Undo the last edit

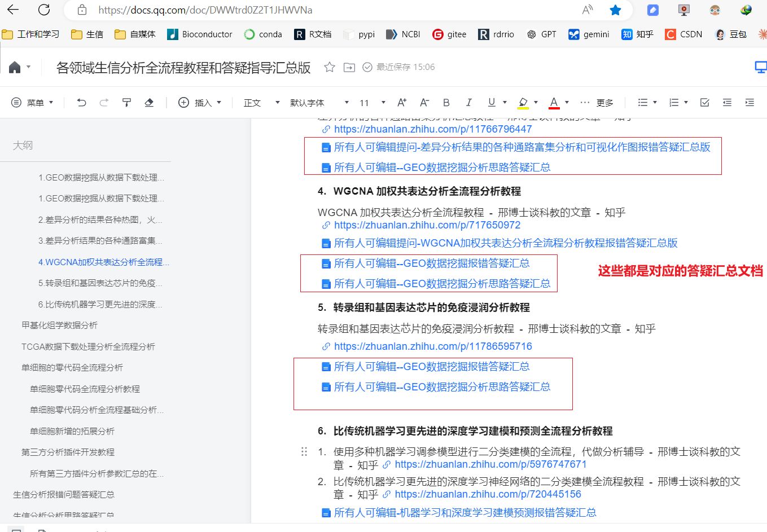pyautogui.click(x=82, y=102)
